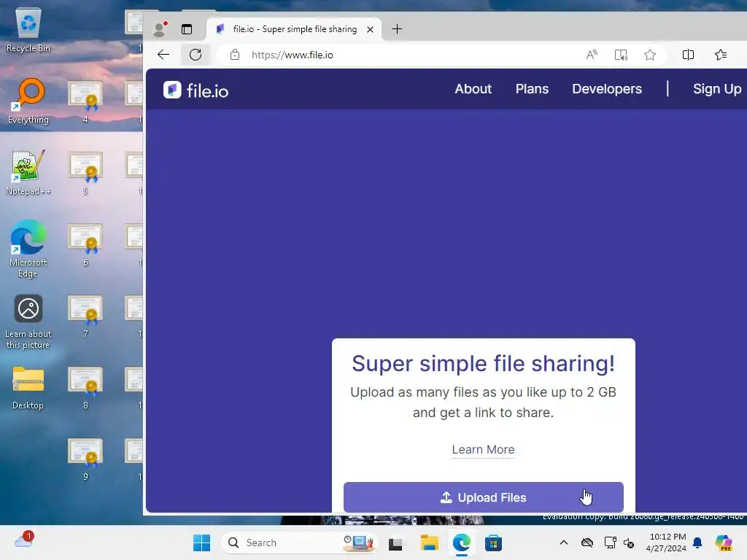Screen dimensions: 747x560
Task: Click the muted volume tray icon
Action: tap(629, 542)
